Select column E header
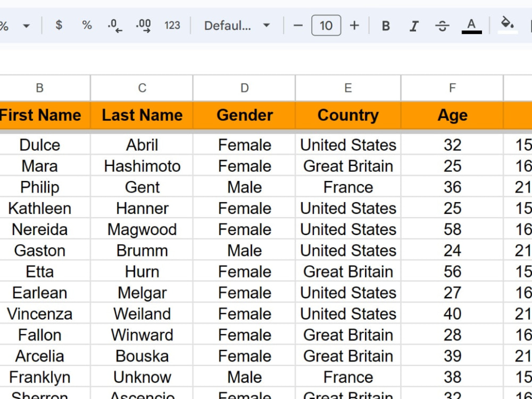Screen dimensions: 532x399 pyautogui.click(x=347, y=88)
